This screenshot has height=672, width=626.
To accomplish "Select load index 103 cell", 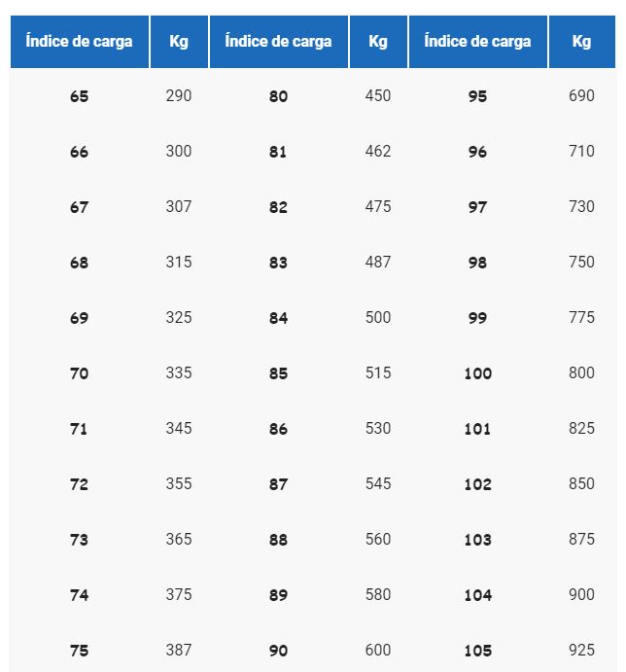I will pyautogui.click(x=477, y=540).
